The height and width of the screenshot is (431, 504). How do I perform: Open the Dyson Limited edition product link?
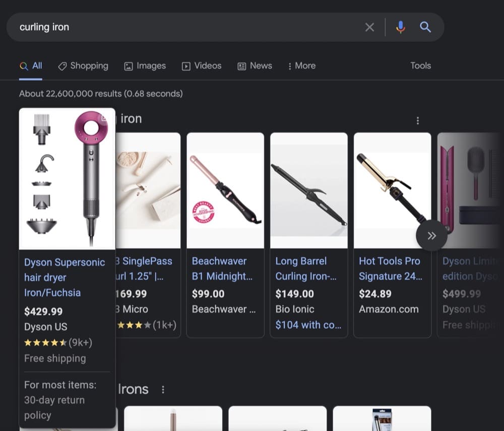pos(470,268)
